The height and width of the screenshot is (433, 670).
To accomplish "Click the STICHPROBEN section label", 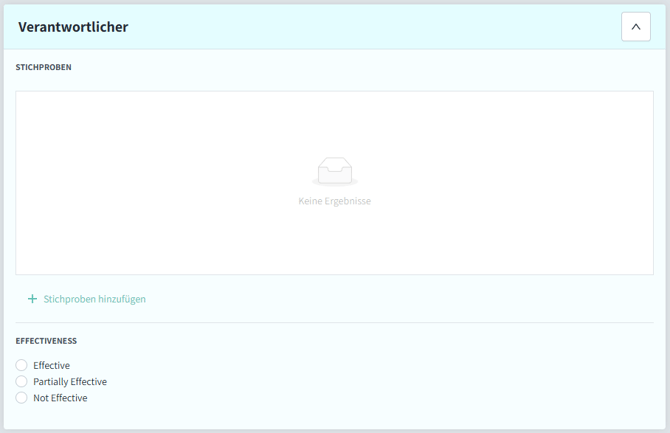I will click(x=44, y=68).
